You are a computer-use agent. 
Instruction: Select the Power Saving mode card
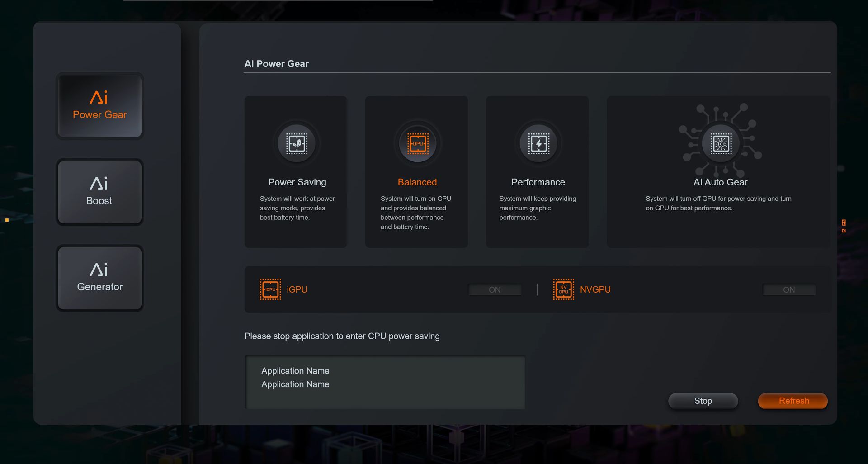pyautogui.click(x=296, y=172)
